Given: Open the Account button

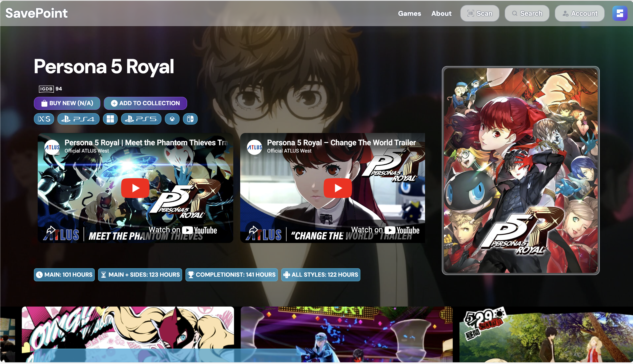Looking at the screenshot, I should pos(580,13).
